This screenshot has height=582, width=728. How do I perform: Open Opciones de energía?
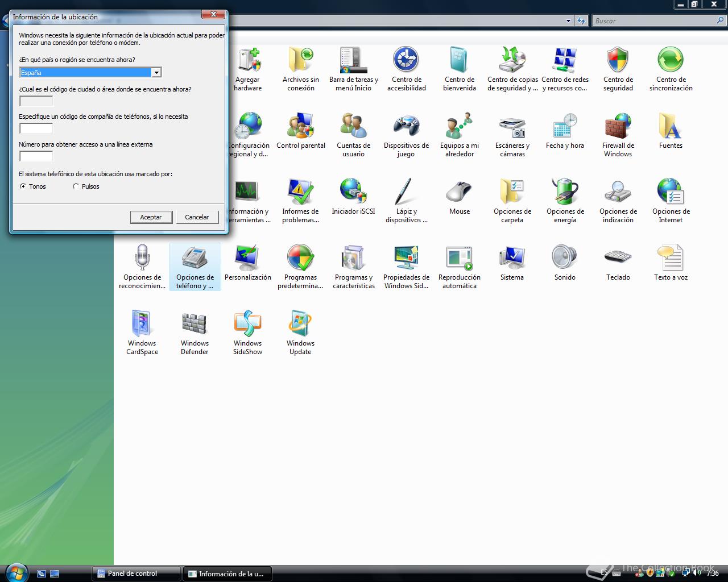coord(565,201)
